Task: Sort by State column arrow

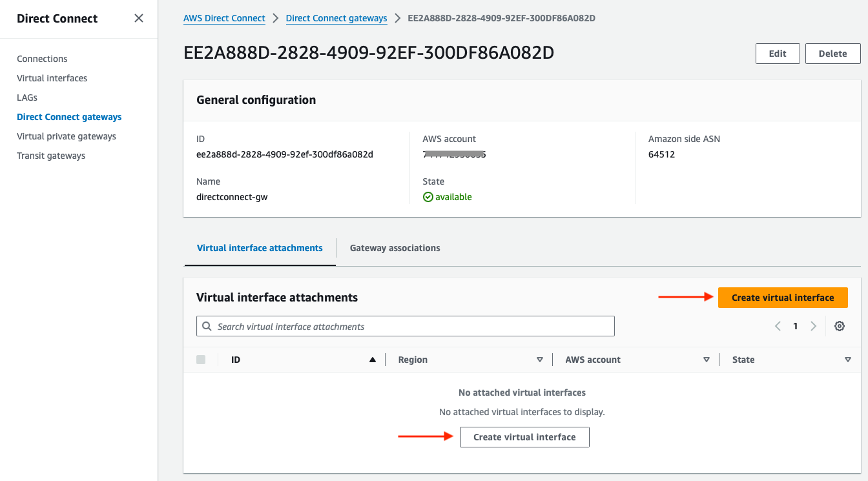Action: [848, 360]
